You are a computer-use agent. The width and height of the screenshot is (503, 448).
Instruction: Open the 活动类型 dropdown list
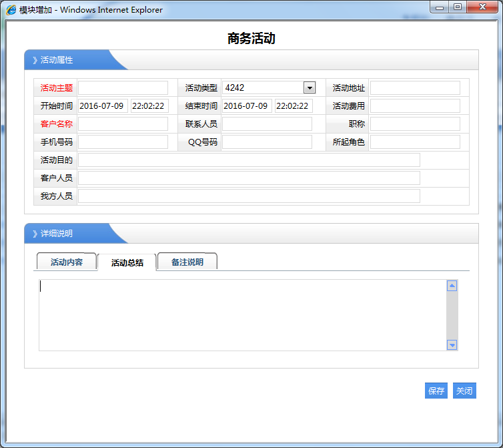click(x=309, y=87)
